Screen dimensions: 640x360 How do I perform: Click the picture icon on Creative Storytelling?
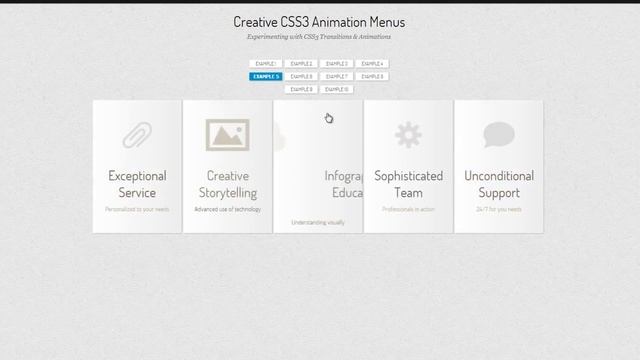(227, 135)
